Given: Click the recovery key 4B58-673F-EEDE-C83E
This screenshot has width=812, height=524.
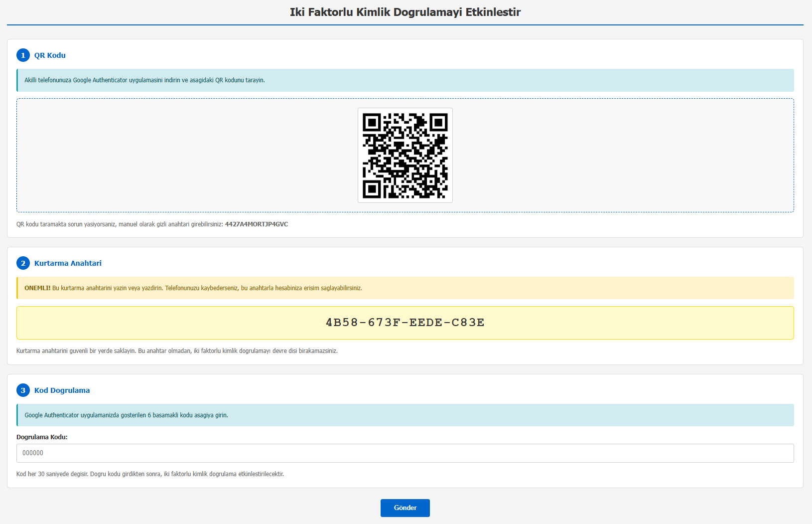Looking at the screenshot, I should pos(405,323).
